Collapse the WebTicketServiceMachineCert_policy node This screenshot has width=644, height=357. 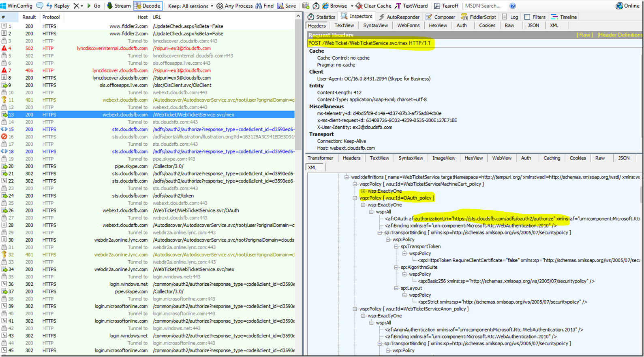355,184
